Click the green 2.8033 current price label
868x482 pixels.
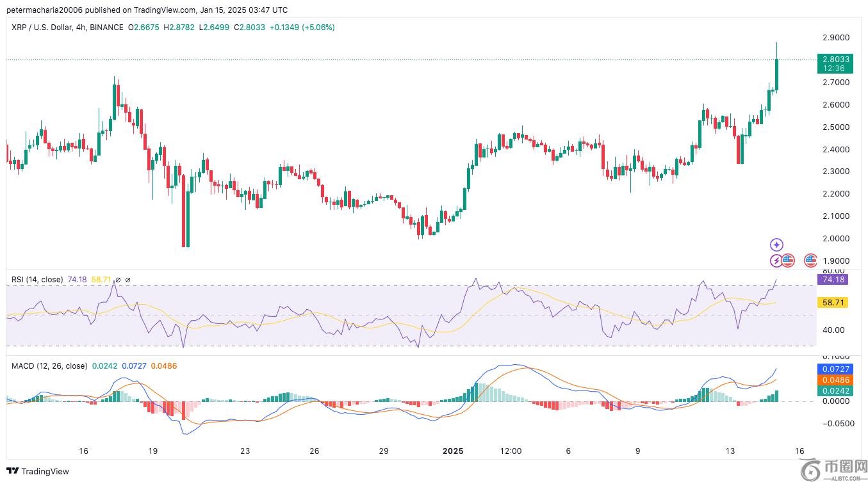pos(836,59)
